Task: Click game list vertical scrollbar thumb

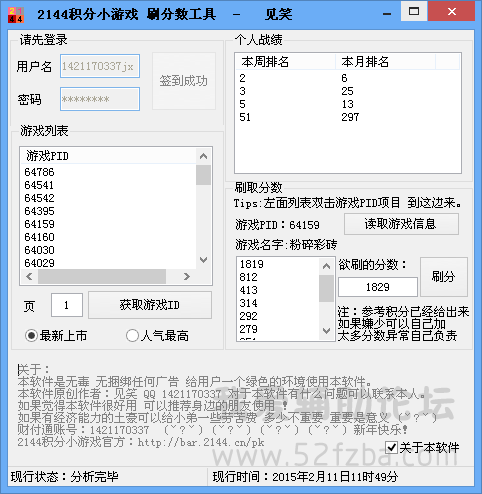Action: tap(203, 175)
